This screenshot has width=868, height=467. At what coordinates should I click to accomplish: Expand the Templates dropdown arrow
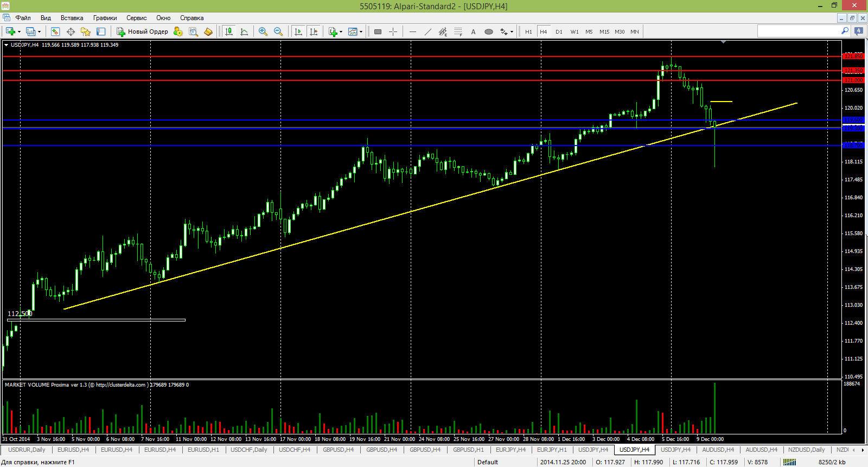click(361, 31)
